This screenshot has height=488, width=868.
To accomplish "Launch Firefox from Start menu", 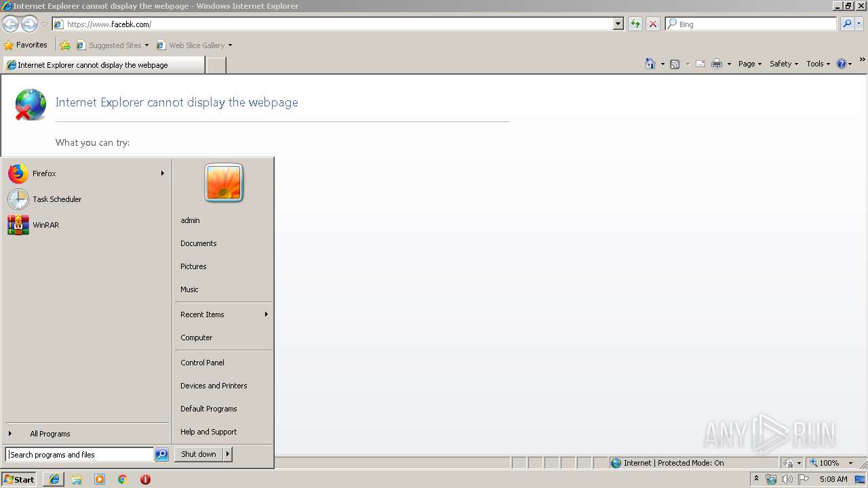I will 86,174.
